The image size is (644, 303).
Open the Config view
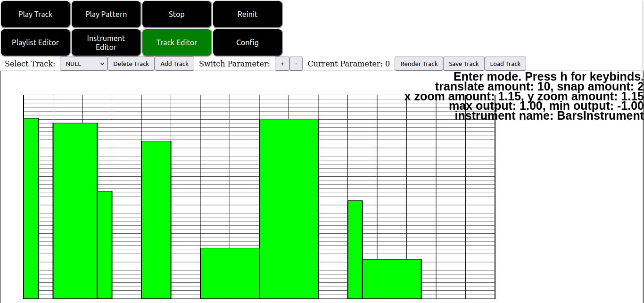(x=248, y=42)
